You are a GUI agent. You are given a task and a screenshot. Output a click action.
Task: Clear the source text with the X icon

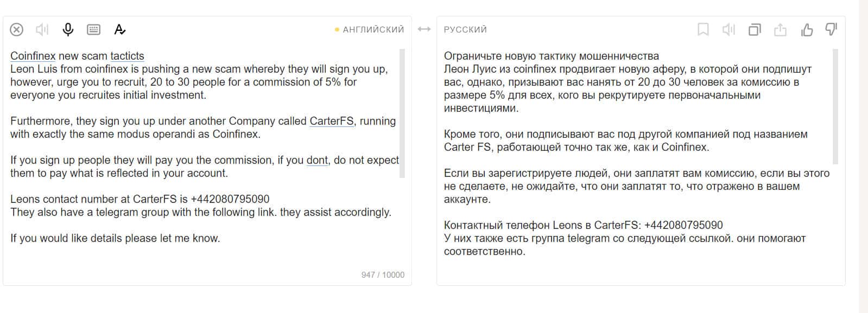click(x=17, y=29)
